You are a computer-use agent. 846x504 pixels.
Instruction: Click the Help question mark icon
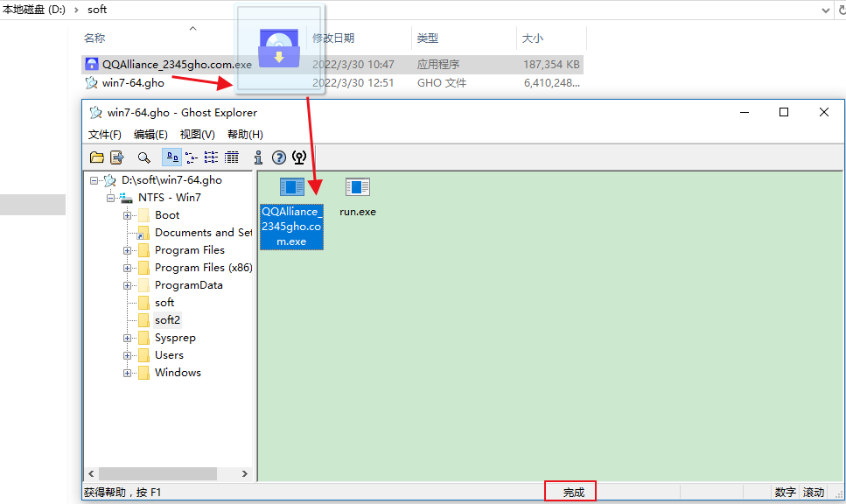pos(279,157)
